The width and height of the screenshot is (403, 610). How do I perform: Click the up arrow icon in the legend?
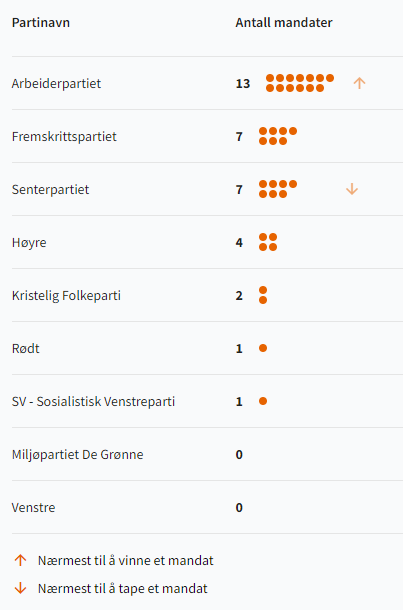(20, 560)
